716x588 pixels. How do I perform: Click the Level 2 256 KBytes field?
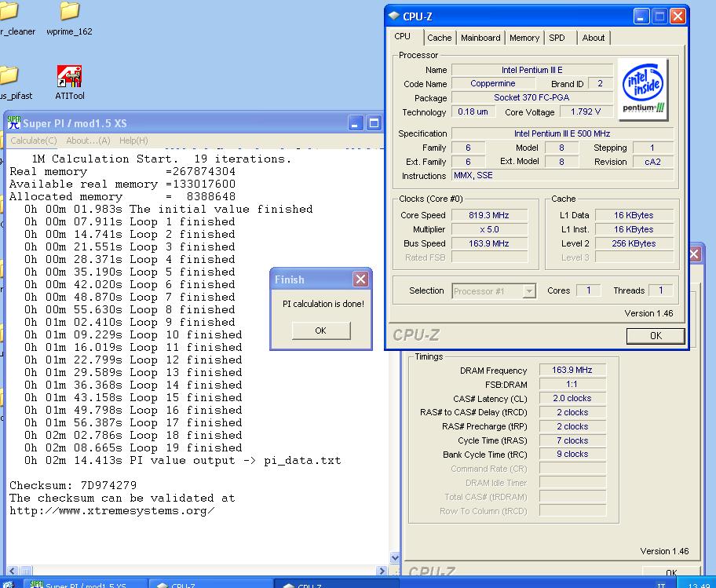point(634,243)
